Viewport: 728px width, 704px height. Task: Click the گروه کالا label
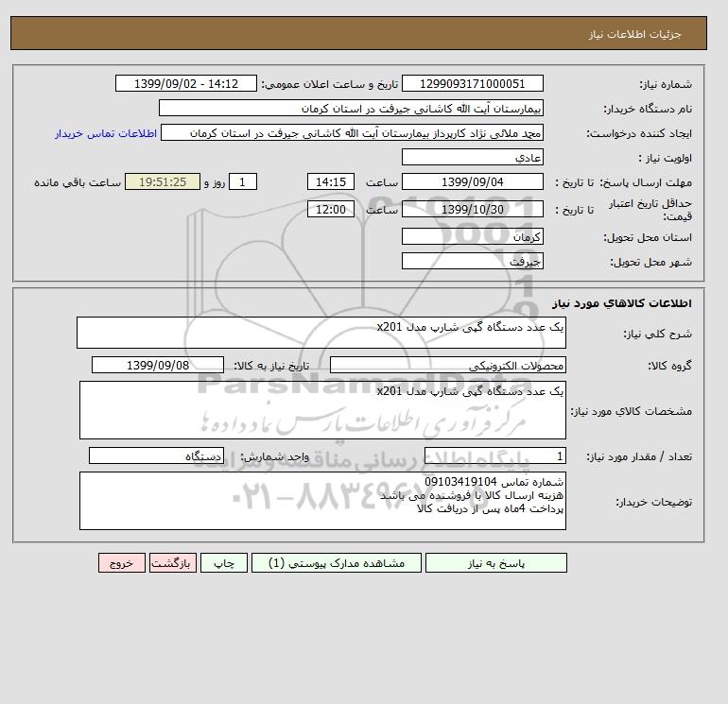point(669,366)
